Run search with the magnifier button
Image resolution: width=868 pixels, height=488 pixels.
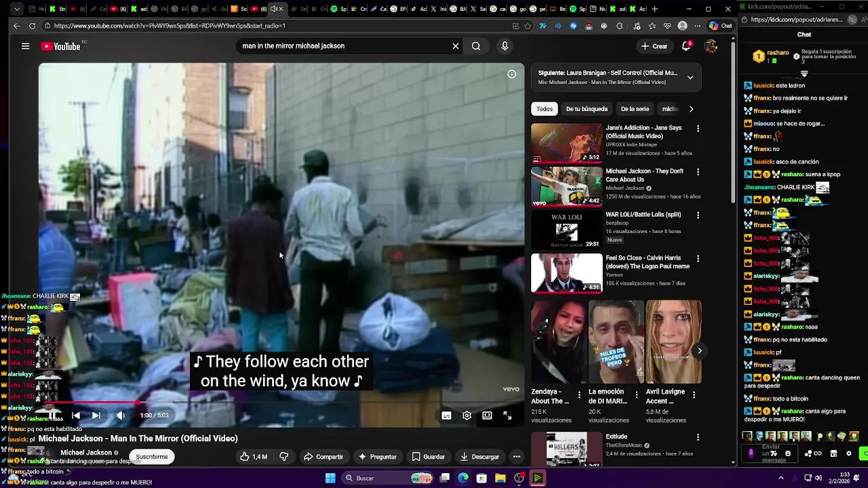tap(476, 46)
